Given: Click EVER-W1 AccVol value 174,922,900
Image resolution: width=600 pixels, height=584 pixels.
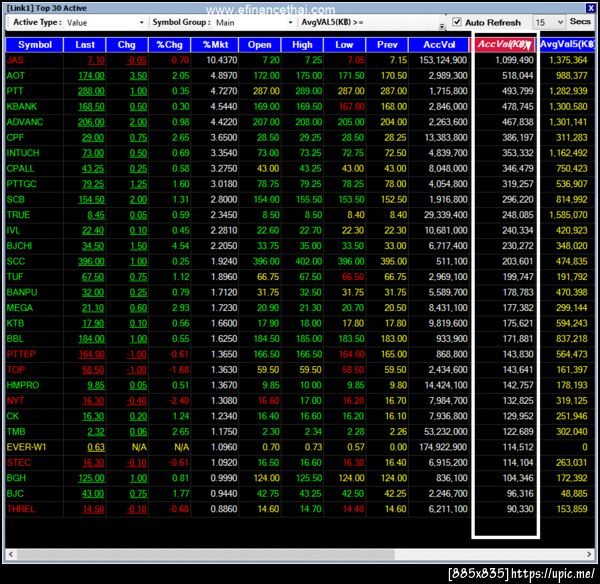Looking at the screenshot, I should [443, 447].
